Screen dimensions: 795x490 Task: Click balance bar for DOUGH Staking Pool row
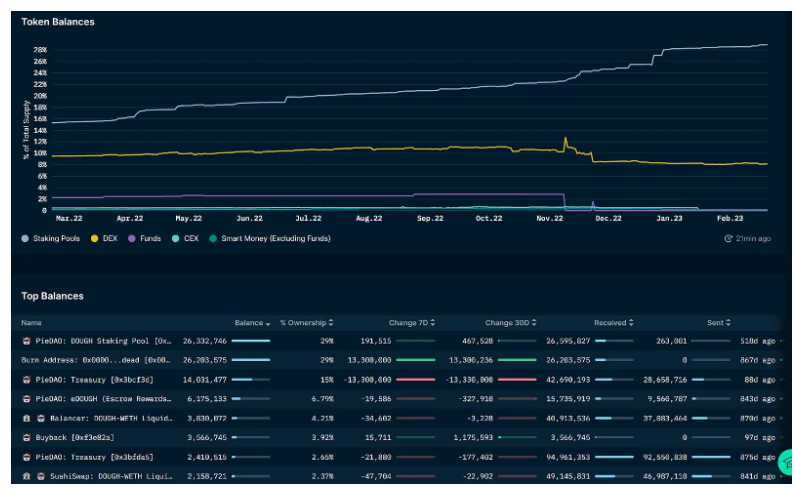click(251, 341)
